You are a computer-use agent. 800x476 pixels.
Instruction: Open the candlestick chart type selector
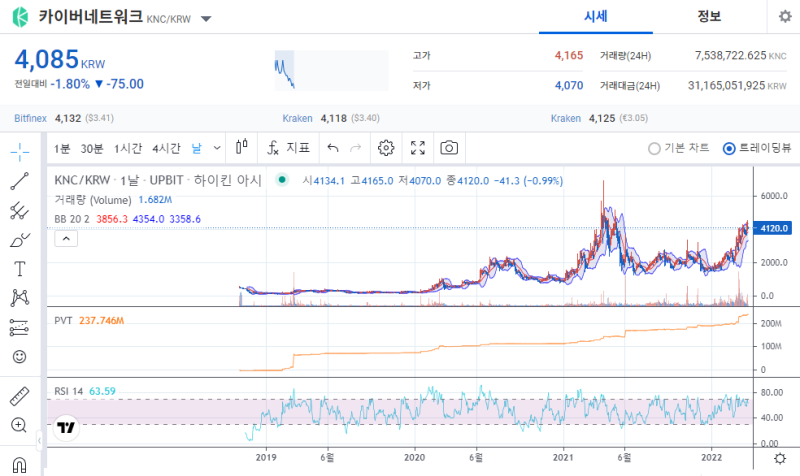(242, 147)
